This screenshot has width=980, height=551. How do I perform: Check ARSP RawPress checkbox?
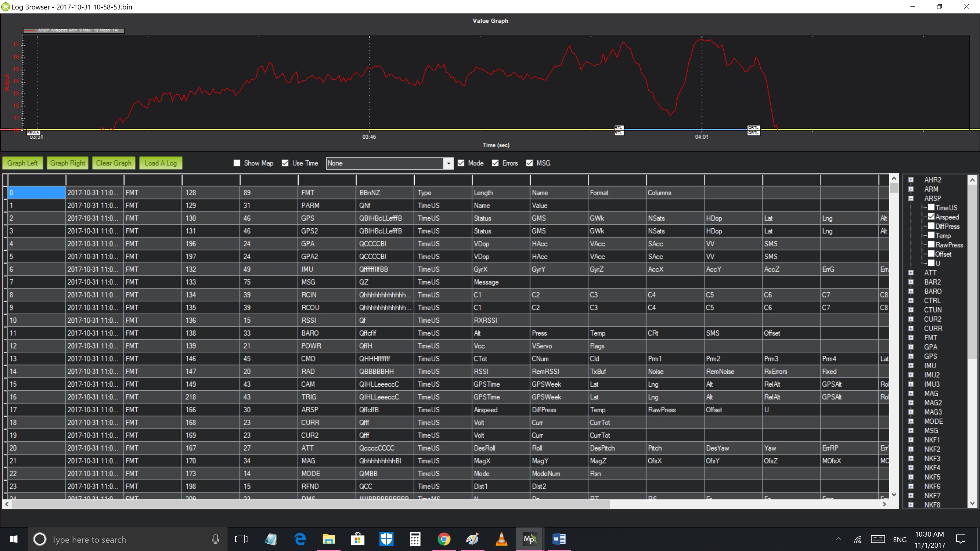coord(931,245)
